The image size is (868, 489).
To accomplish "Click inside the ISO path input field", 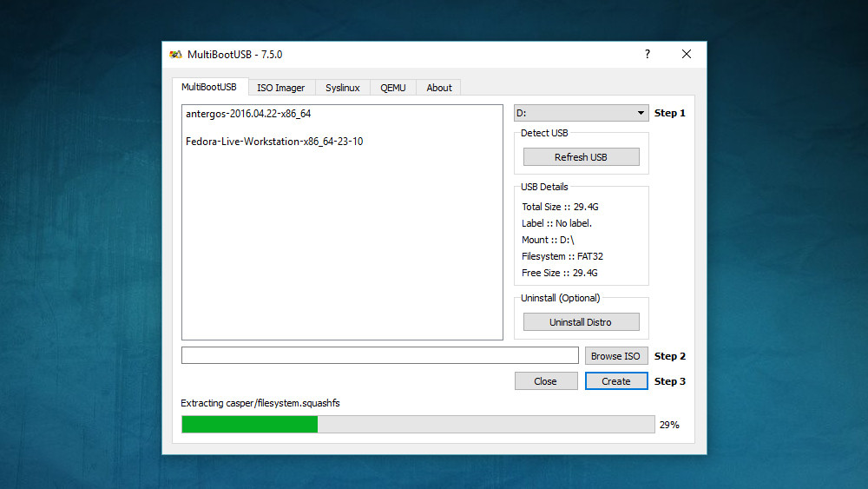I will pos(380,355).
